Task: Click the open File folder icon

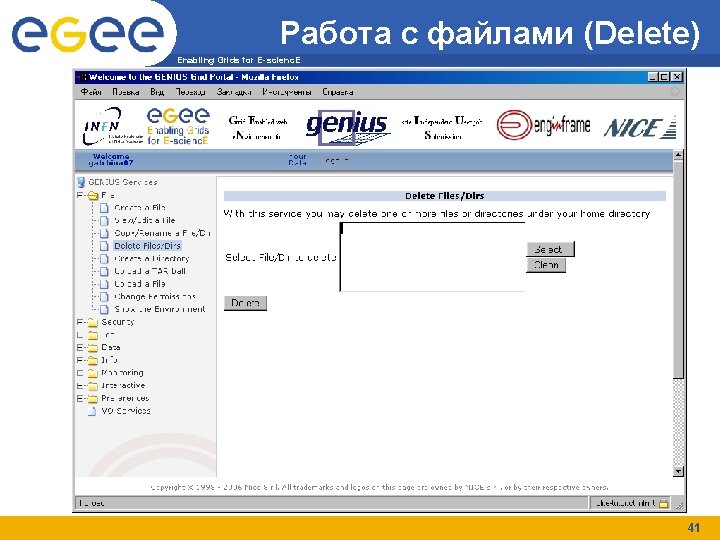Action: pos(93,196)
